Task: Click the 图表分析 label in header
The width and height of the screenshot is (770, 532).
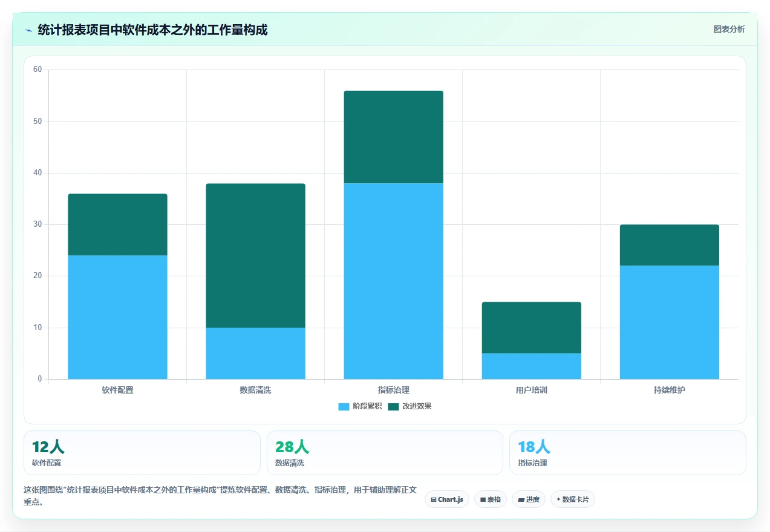Action: click(x=729, y=29)
